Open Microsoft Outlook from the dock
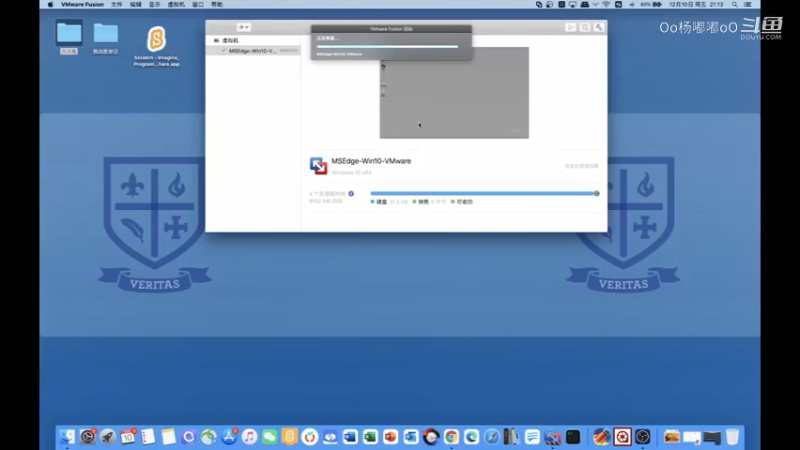Screen dimensions: 800x450 [x=411, y=437]
